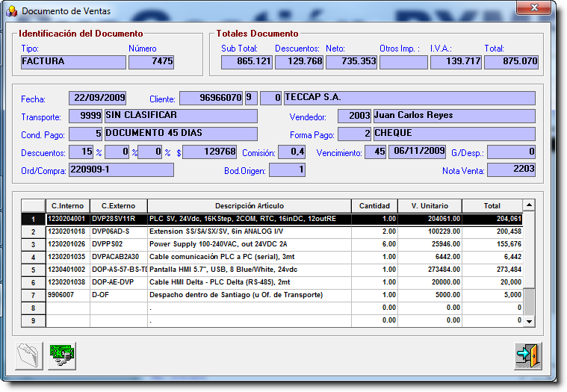Screen dimensions: 567x392
Task: Click the Sub Total field 865.121
Action: tap(247, 62)
